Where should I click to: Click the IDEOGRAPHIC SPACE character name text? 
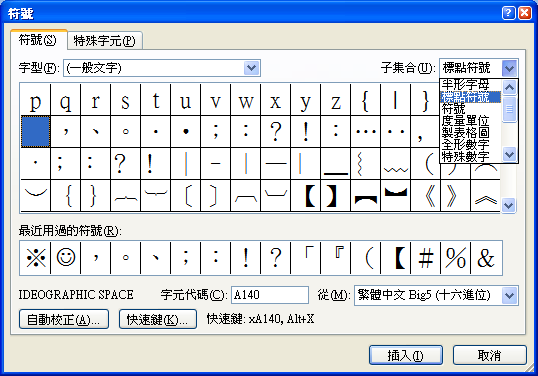pyautogui.click(x=76, y=295)
